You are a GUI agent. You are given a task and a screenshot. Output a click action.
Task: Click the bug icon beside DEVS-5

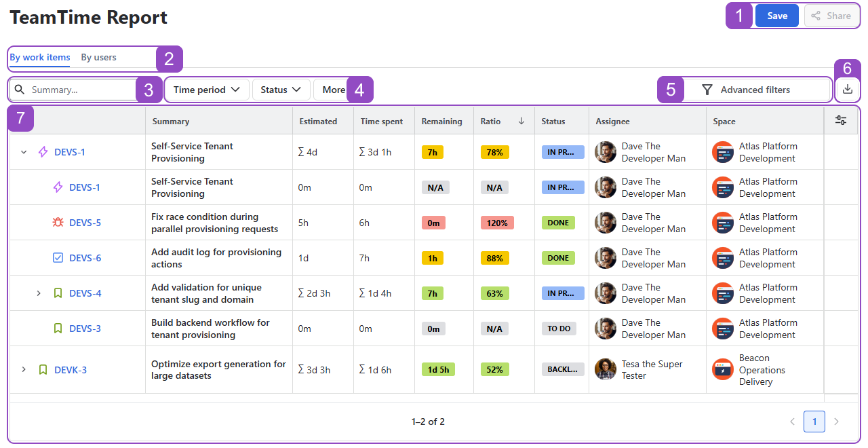point(58,223)
